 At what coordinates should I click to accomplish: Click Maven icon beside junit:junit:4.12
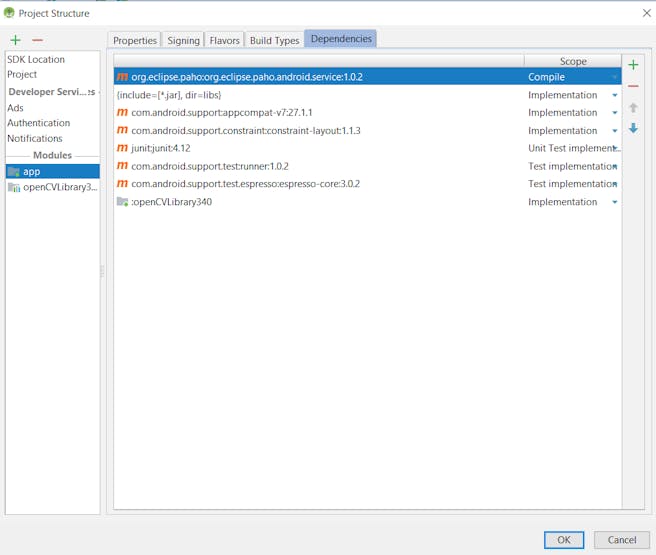pyautogui.click(x=122, y=148)
